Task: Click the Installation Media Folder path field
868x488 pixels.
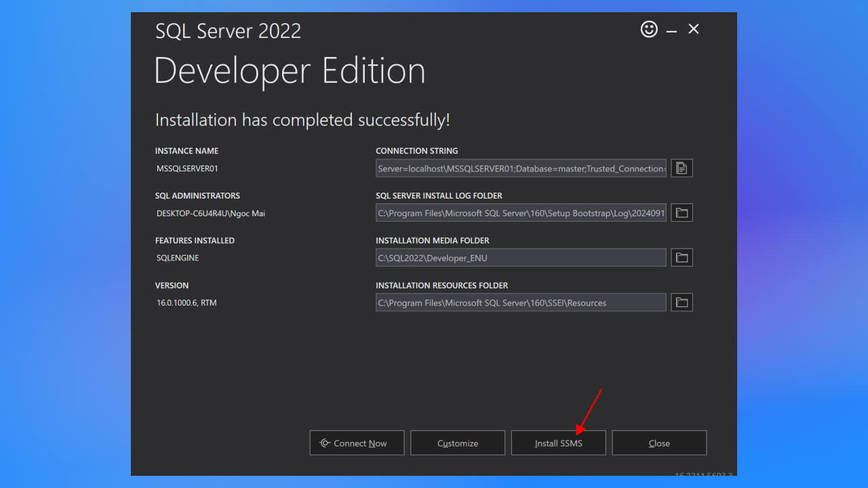Action: point(521,258)
